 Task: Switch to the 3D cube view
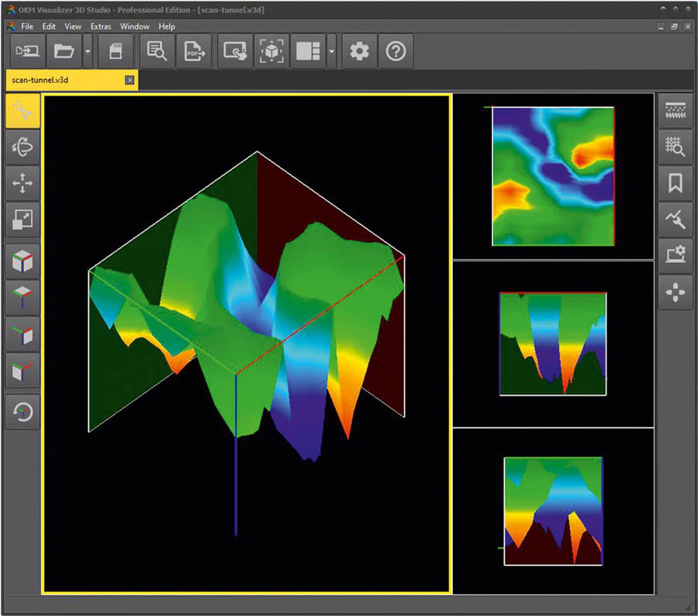22,260
